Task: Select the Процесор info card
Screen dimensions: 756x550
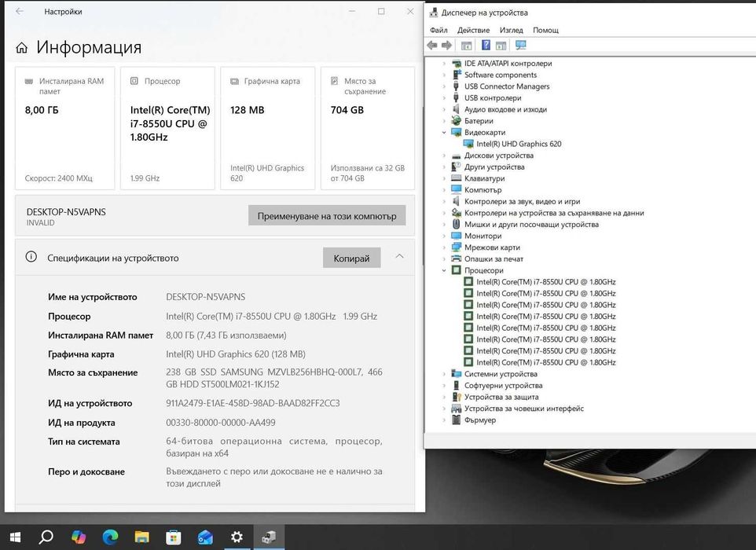Action: click(167, 128)
